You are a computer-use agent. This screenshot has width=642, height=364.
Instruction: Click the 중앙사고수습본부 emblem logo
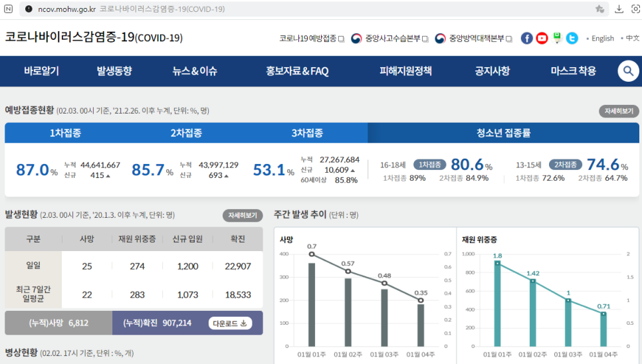[356, 39]
